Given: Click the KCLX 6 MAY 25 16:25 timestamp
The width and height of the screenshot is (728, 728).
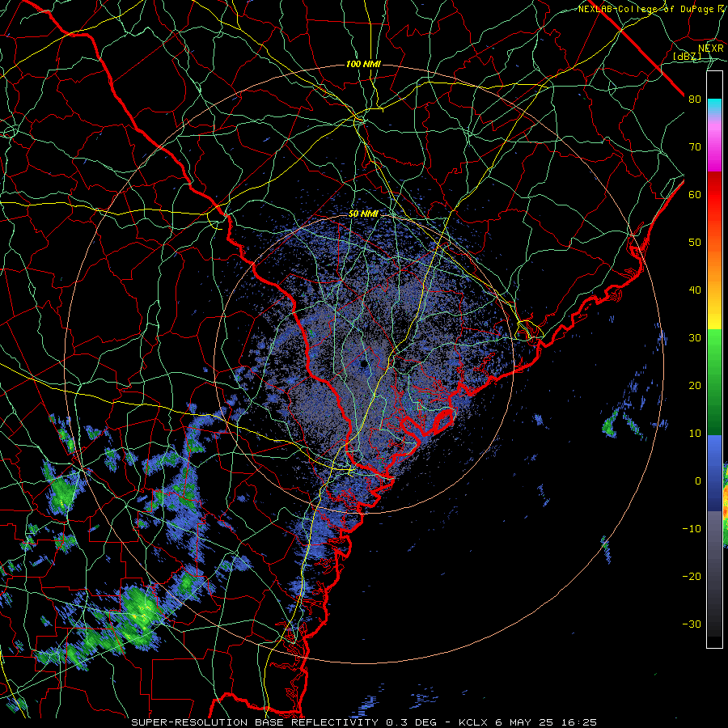Looking at the screenshot, I should pyautogui.click(x=527, y=722).
